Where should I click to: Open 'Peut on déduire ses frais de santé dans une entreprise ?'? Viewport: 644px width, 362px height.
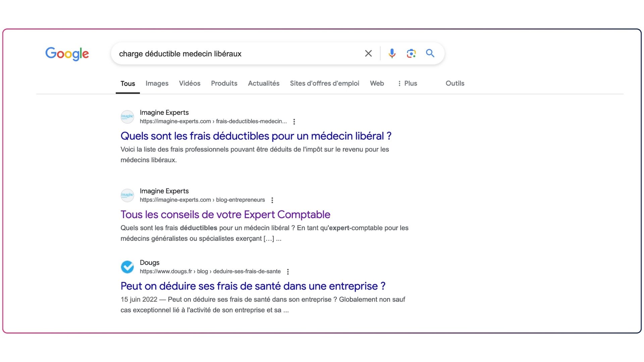253,286
